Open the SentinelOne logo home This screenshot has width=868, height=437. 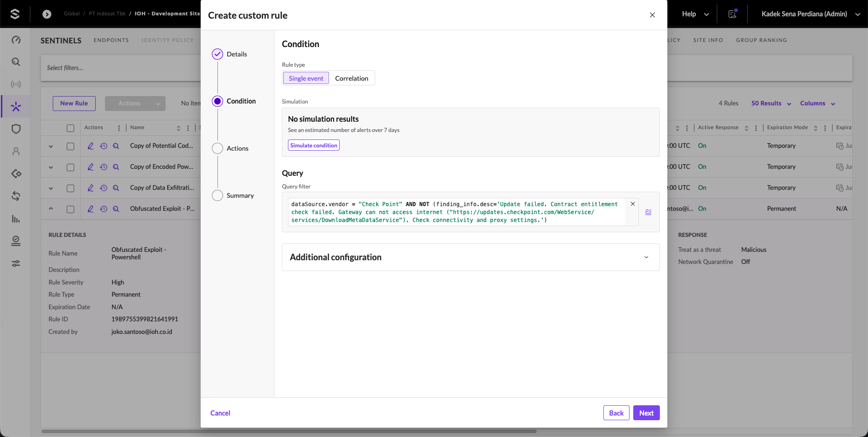click(x=15, y=14)
